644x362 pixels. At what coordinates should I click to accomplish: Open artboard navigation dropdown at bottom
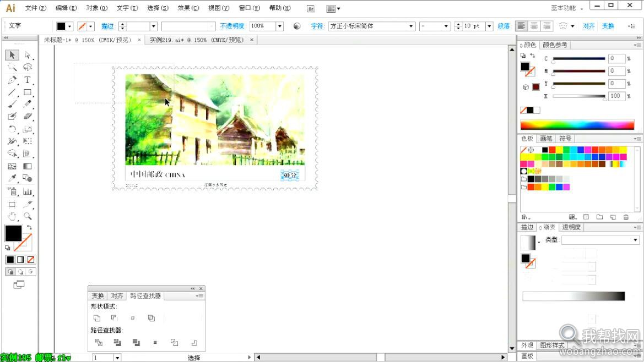coord(117,358)
